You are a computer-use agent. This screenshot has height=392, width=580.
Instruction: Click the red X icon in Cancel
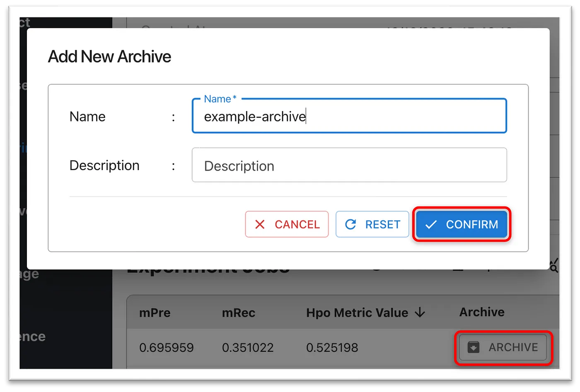tap(260, 224)
